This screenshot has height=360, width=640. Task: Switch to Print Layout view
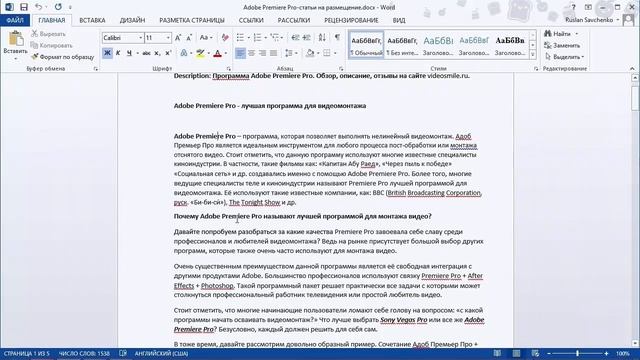click(516, 353)
